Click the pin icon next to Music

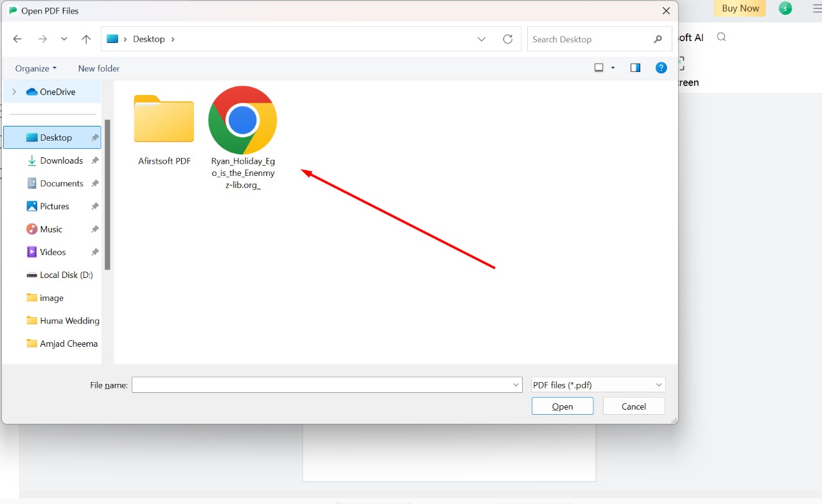pyautogui.click(x=95, y=229)
